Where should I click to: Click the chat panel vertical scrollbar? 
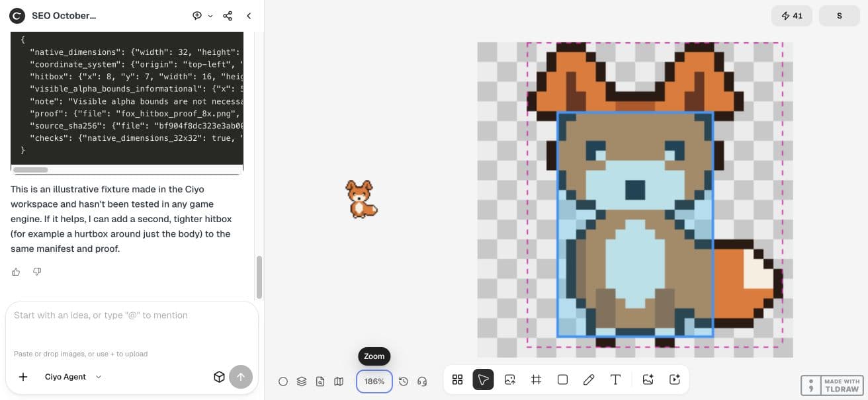click(259, 278)
